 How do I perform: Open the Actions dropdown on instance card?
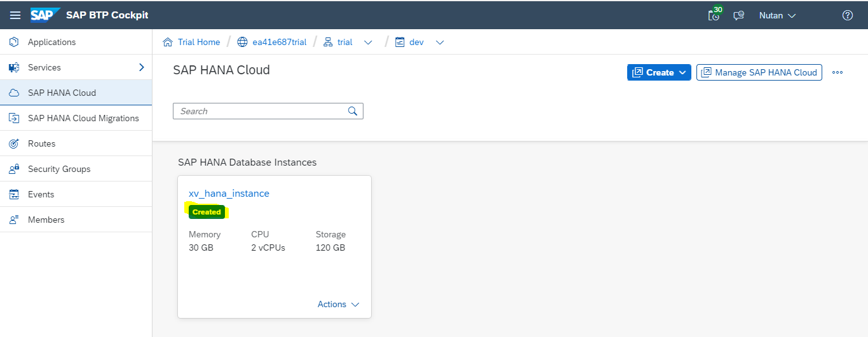click(x=338, y=305)
